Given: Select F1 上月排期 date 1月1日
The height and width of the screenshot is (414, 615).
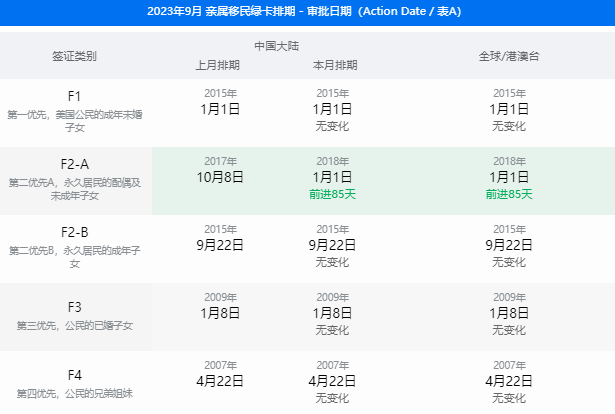Looking at the screenshot, I should coord(220,109).
